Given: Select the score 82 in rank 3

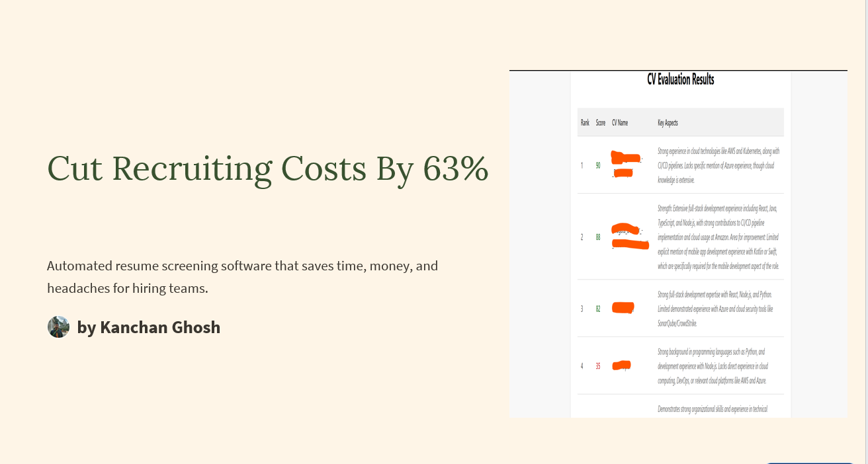Looking at the screenshot, I should coord(598,309).
